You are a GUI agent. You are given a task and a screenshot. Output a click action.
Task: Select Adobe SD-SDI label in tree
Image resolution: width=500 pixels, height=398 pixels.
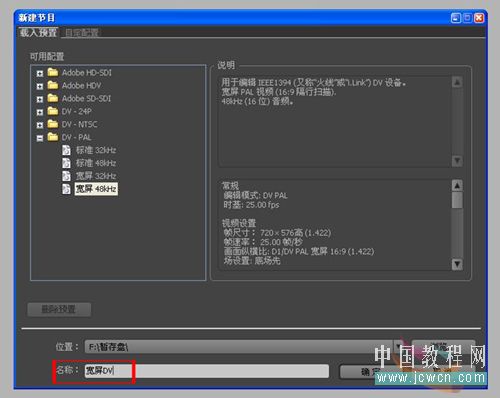point(86,98)
